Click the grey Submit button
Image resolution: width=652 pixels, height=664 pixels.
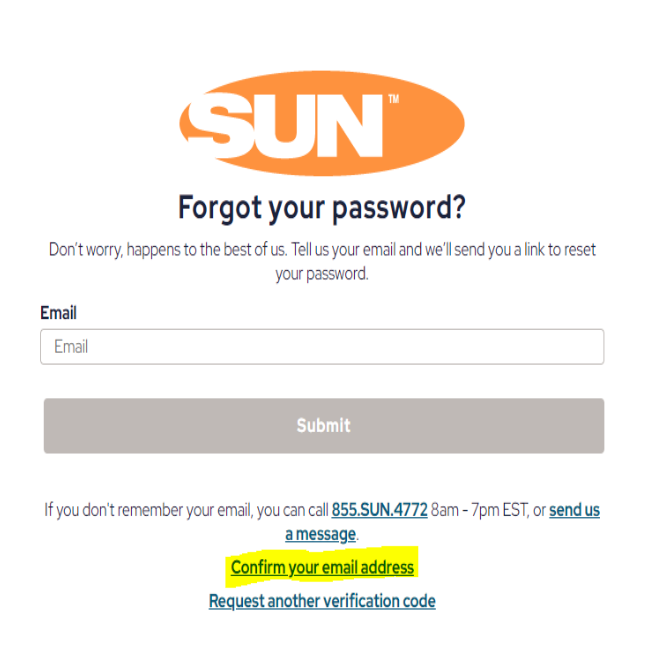coord(324,426)
